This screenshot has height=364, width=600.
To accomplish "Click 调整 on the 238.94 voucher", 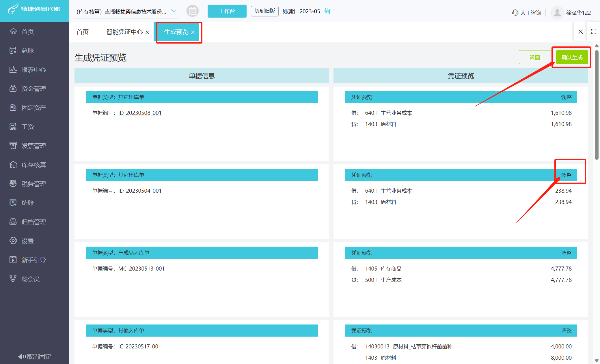I will (x=566, y=175).
